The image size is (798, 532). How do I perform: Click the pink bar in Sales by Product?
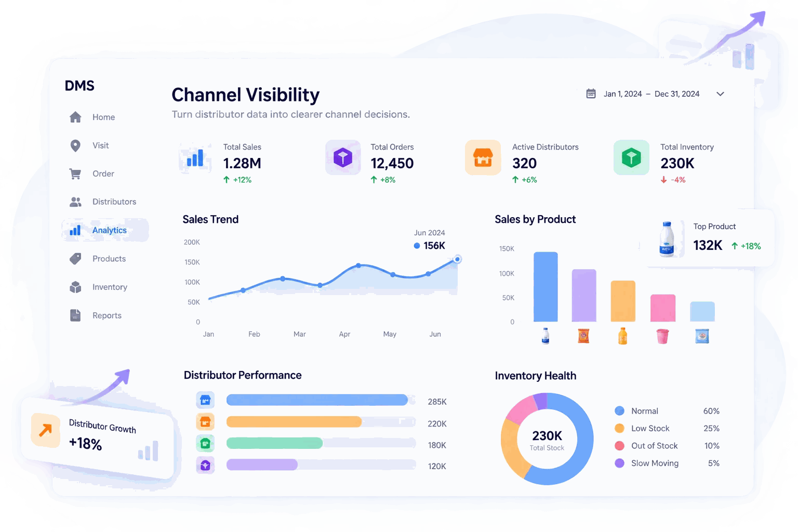663,308
